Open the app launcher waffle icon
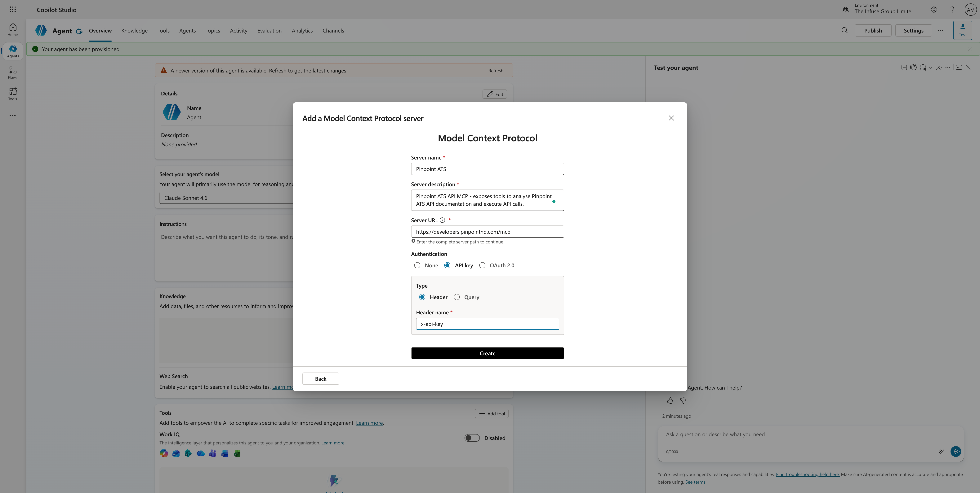 [x=13, y=10]
